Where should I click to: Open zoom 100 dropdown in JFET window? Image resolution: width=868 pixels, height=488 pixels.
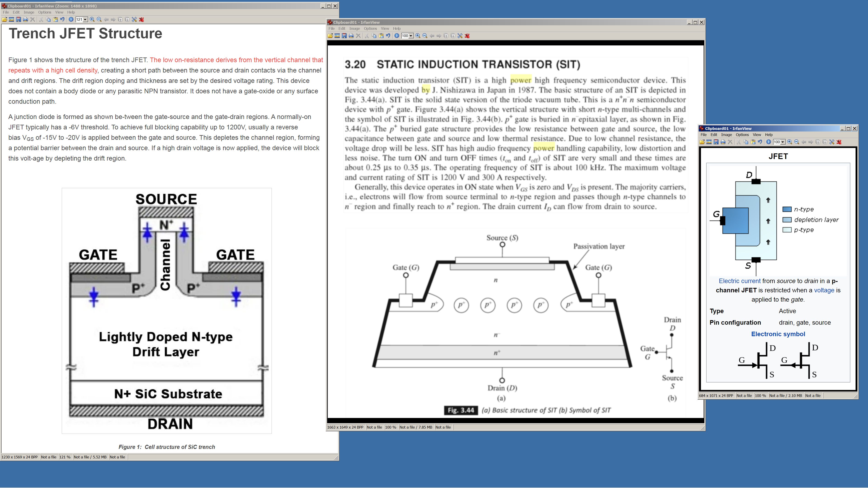tap(783, 142)
